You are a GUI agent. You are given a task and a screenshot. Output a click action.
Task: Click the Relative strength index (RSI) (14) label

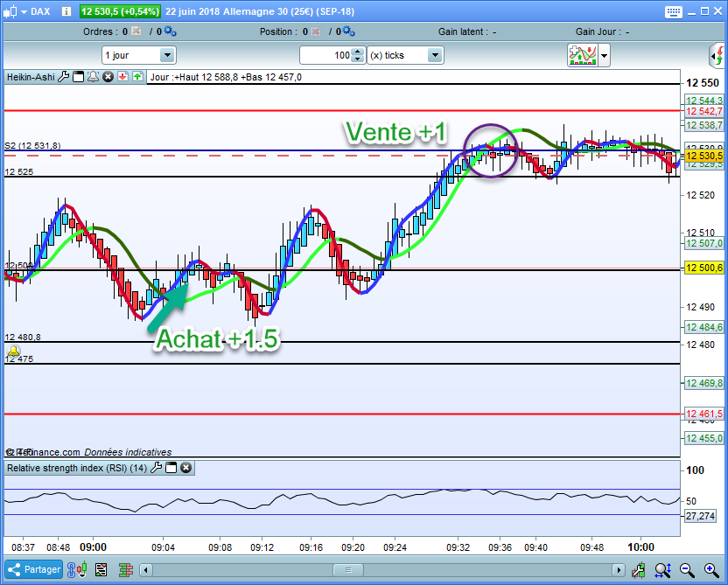pyautogui.click(x=77, y=468)
